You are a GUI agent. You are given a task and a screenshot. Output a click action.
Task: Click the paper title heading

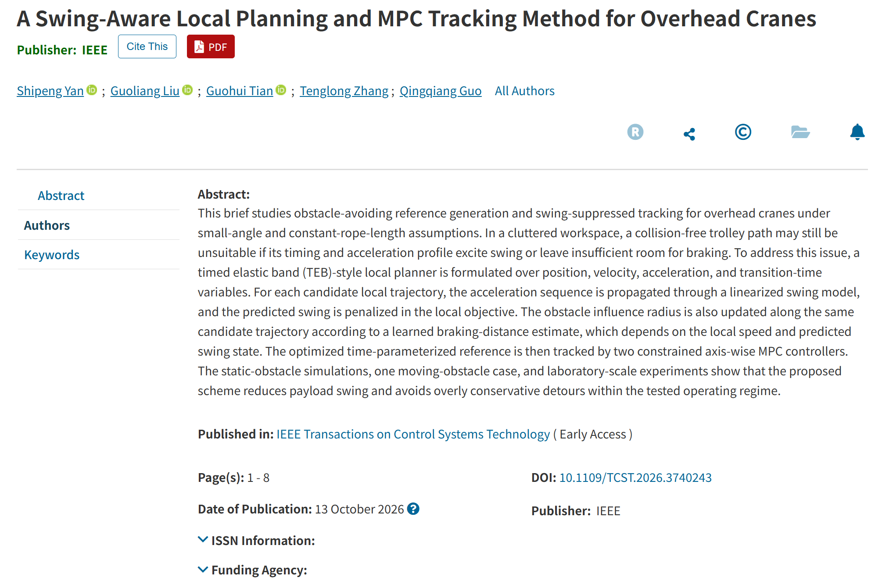[x=416, y=18]
